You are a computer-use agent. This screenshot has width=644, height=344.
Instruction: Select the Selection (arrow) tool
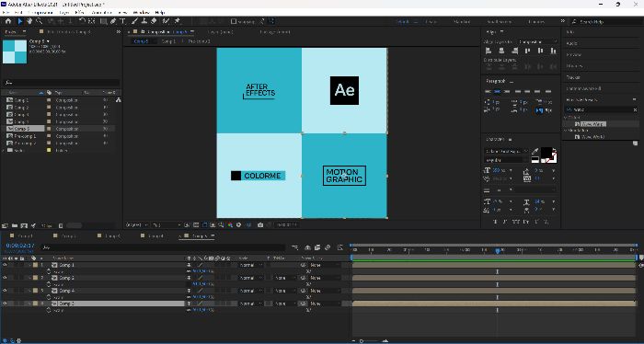point(20,21)
